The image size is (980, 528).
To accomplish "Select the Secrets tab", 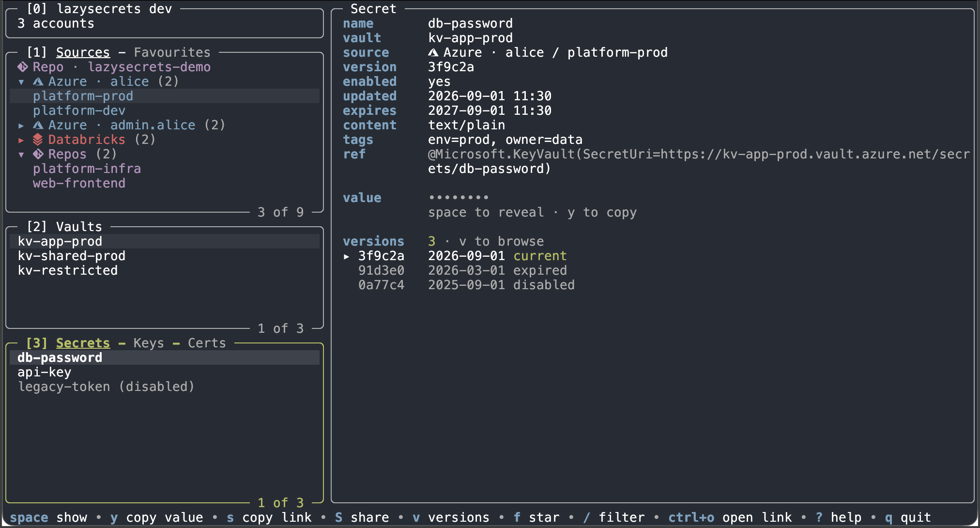I will (83, 343).
